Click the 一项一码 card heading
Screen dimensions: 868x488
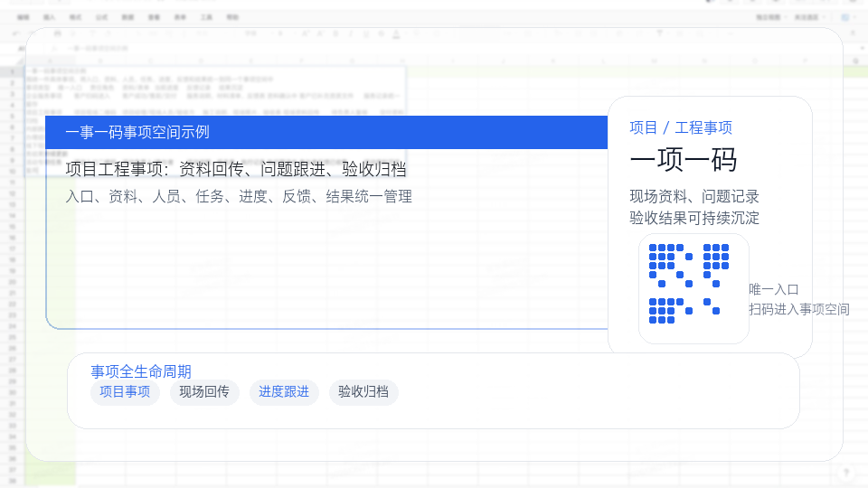(x=684, y=161)
